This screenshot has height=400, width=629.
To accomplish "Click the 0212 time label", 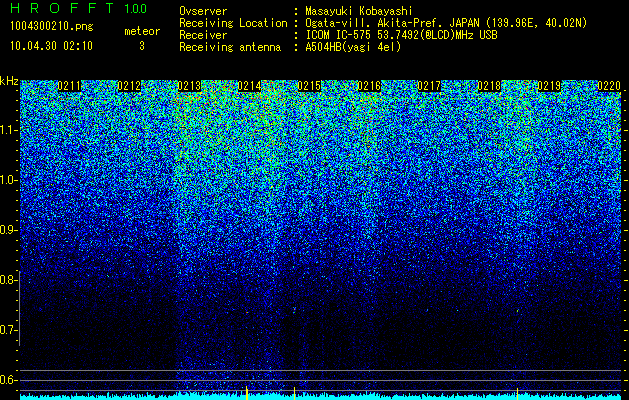I will click(129, 86).
